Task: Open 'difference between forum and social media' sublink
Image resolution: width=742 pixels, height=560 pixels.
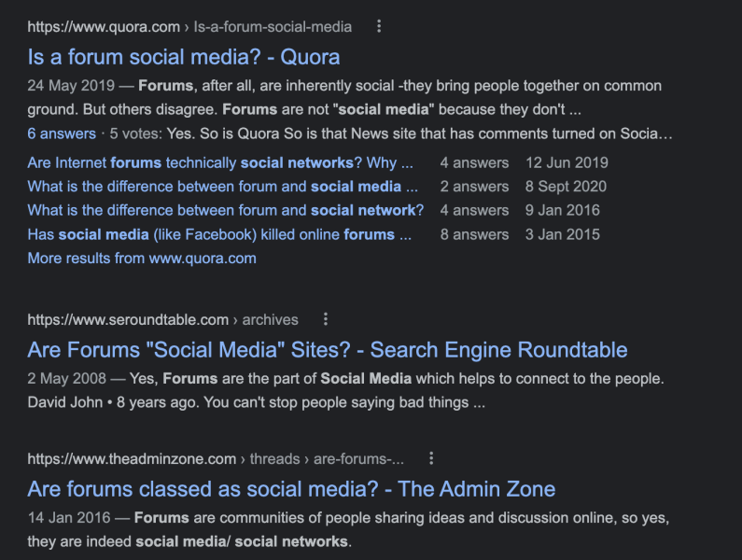Action: point(222,187)
